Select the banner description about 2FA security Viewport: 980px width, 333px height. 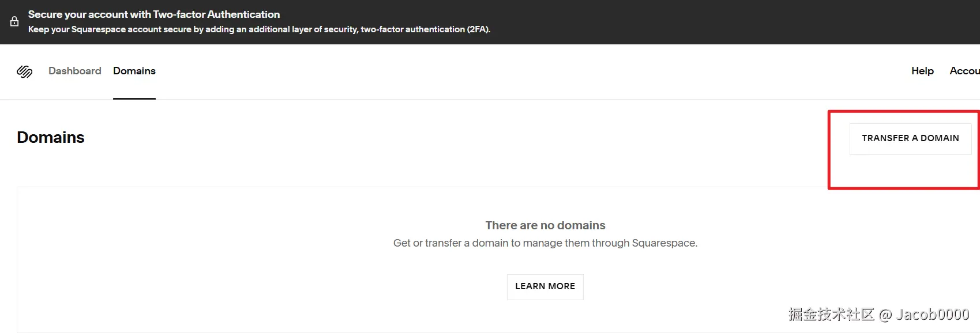(x=259, y=29)
